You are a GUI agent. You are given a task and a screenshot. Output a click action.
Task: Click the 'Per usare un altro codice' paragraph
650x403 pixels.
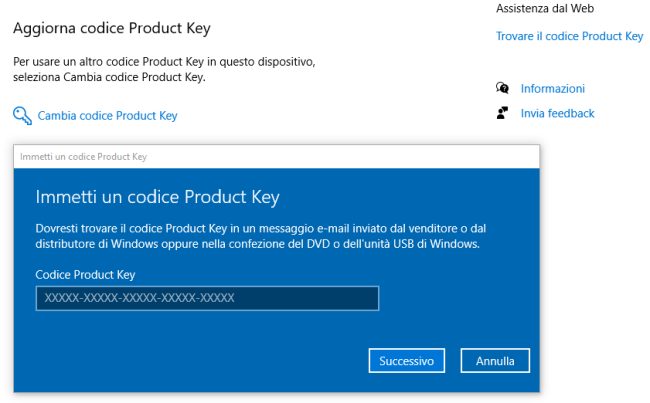(x=164, y=69)
